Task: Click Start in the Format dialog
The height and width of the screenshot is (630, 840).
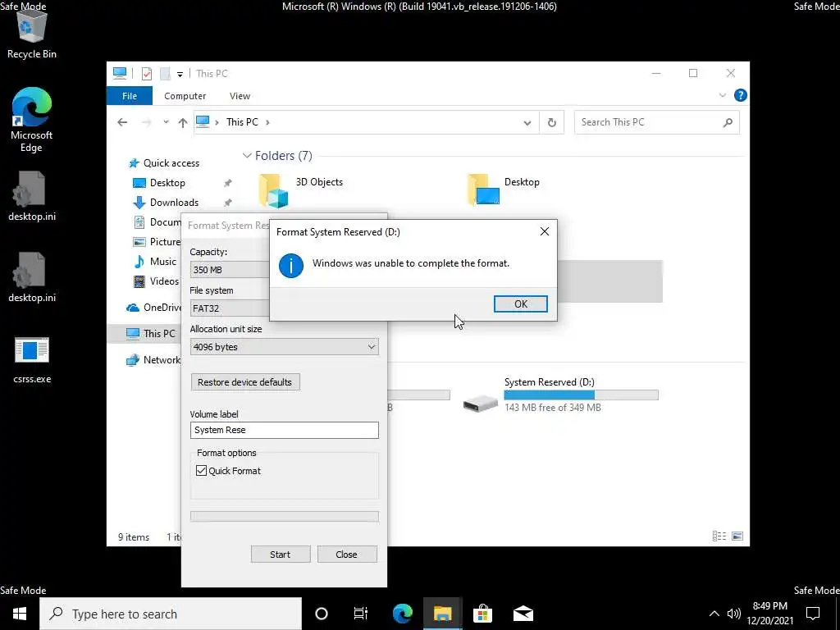Action: [281, 555]
